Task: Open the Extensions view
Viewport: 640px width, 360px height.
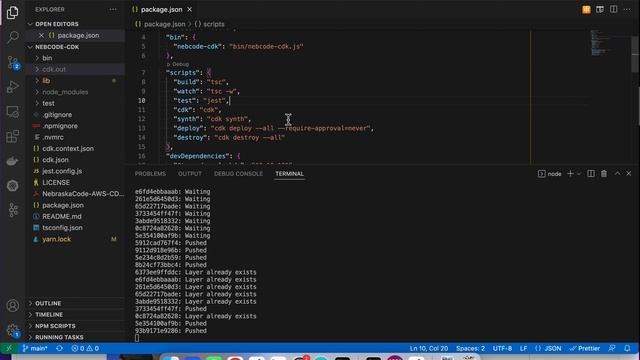Action: [x=13, y=136]
